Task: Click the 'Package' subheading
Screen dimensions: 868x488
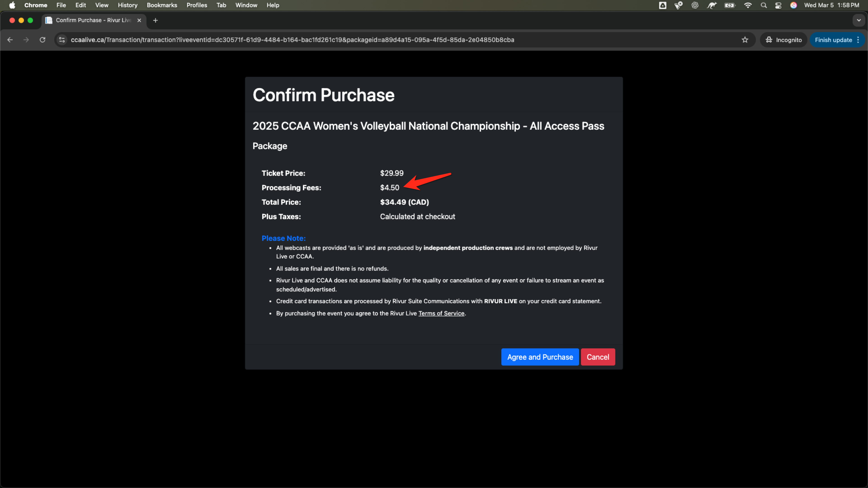Action: [x=270, y=146]
